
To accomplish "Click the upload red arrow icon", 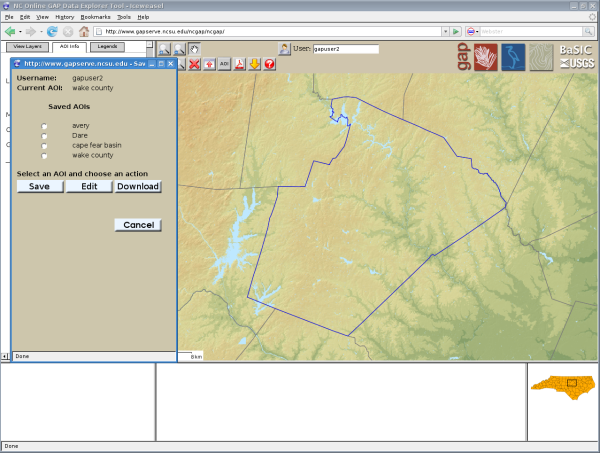I will (209, 64).
